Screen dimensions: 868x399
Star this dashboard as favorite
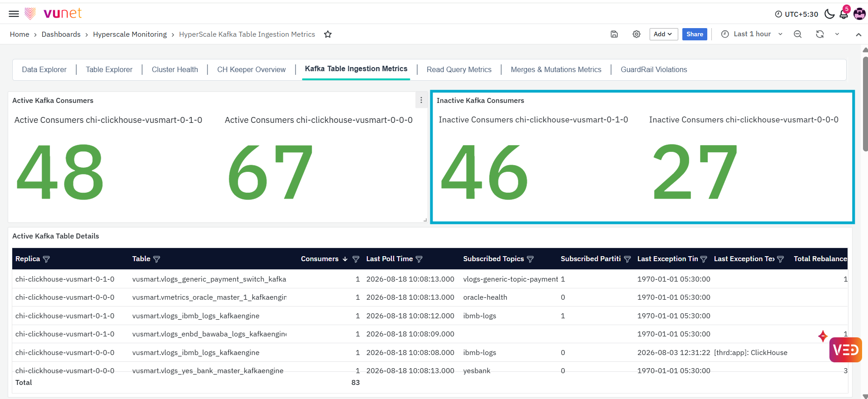328,34
